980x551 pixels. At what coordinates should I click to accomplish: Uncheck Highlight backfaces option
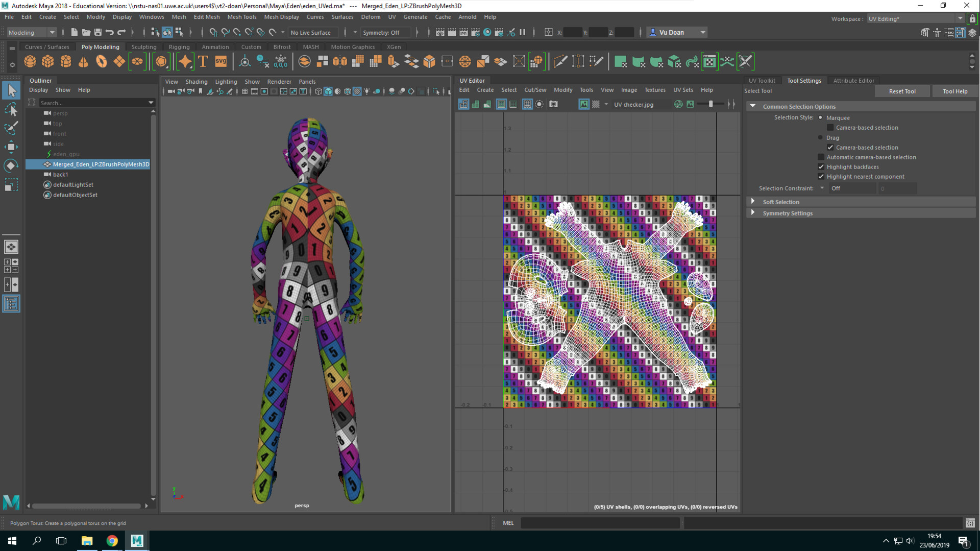point(821,167)
